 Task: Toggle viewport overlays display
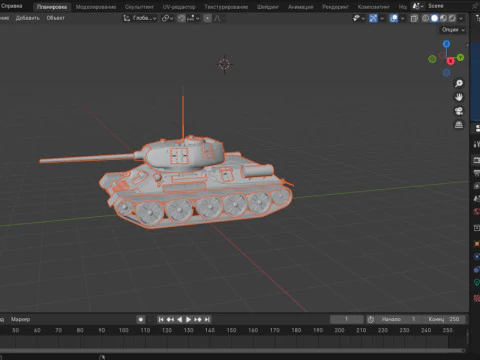(394, 18)
